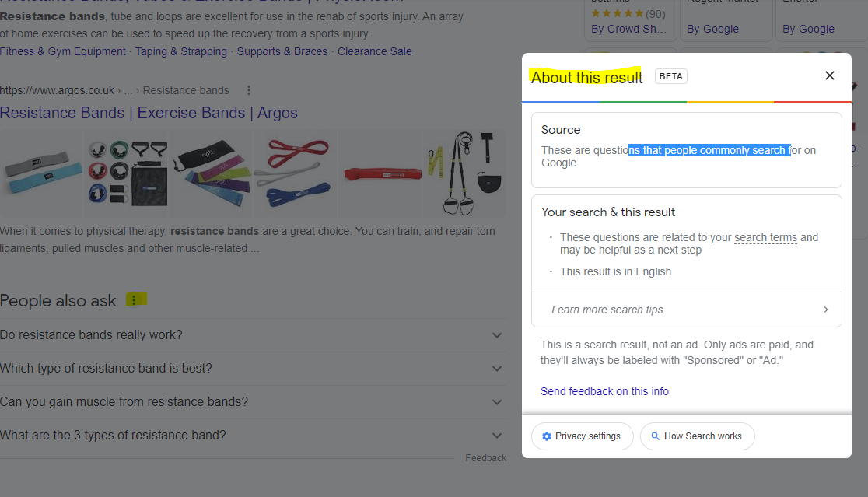868x497 pixels.
Task: Click the three-dot icon beside People also ask
Action: coord(135,300)
